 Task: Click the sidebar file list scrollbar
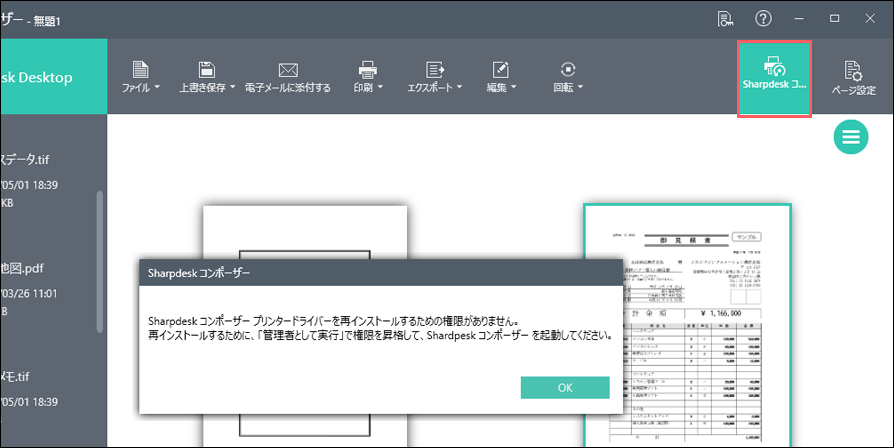coord(100,262)
